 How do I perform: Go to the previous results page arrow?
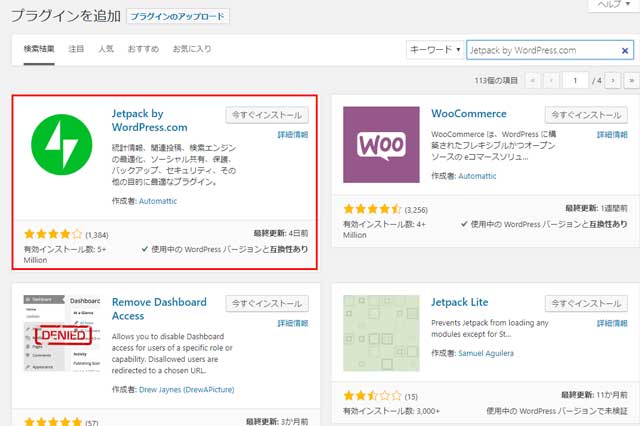pos(551,80)
